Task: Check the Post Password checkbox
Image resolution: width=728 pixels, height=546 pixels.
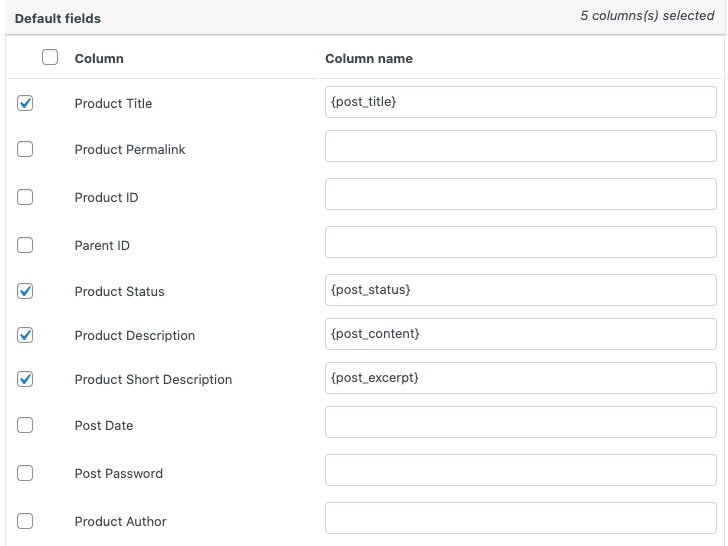Action: pyautogui.click(x=26, y=473)
